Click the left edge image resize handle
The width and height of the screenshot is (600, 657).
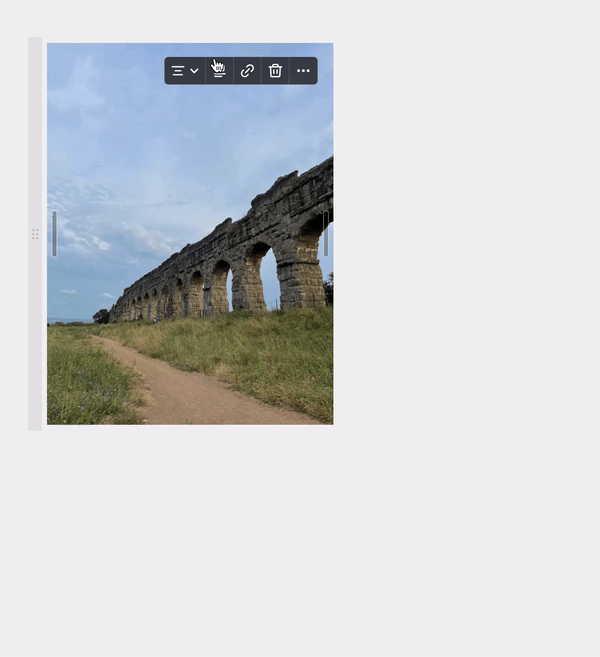pos(54,234)
